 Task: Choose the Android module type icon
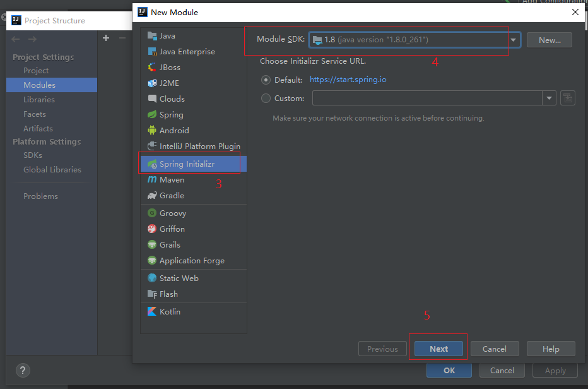[x=151, y=130]
